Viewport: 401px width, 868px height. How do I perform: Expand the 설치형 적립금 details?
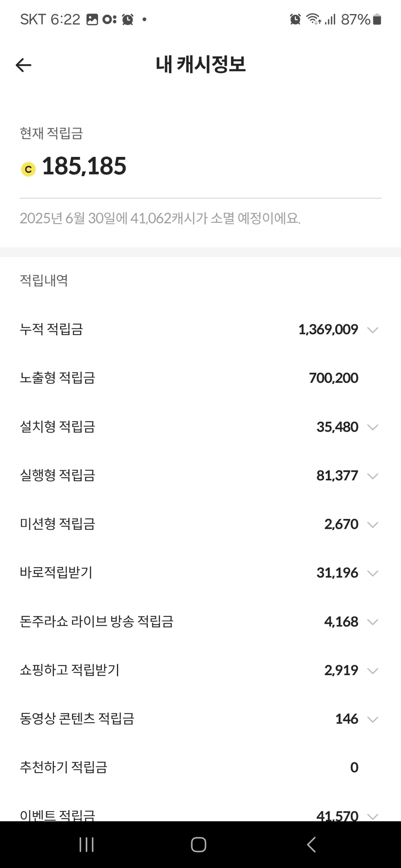372,427
